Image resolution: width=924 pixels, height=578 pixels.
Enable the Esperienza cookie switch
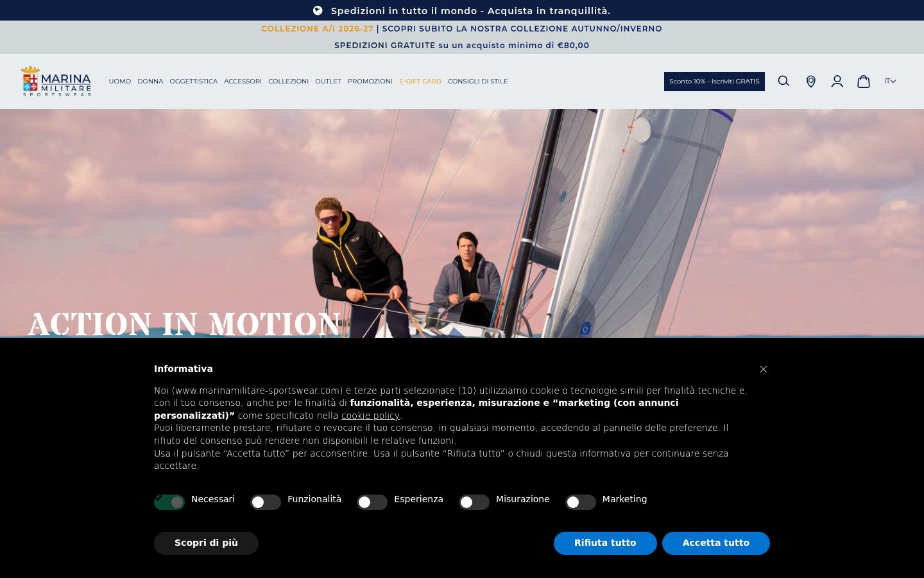372,502
